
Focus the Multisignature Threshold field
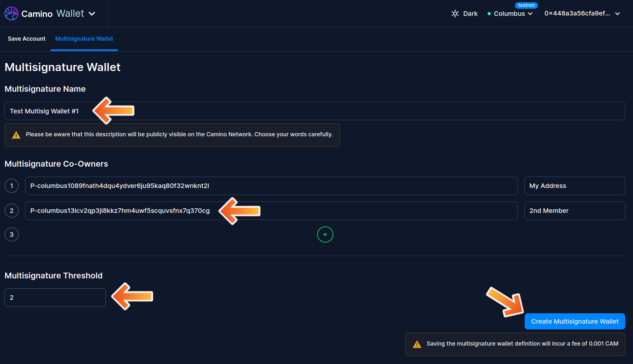coord(55,297)
